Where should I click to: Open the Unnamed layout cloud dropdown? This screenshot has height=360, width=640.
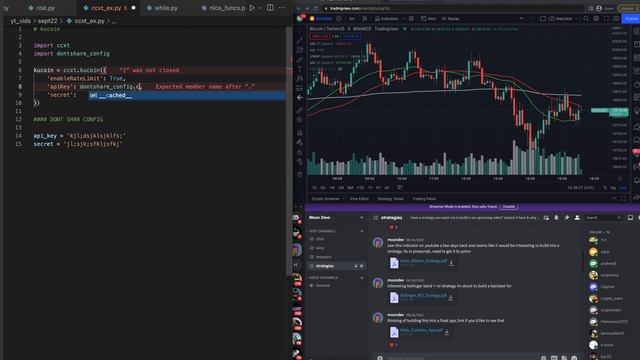coord(562,19)
